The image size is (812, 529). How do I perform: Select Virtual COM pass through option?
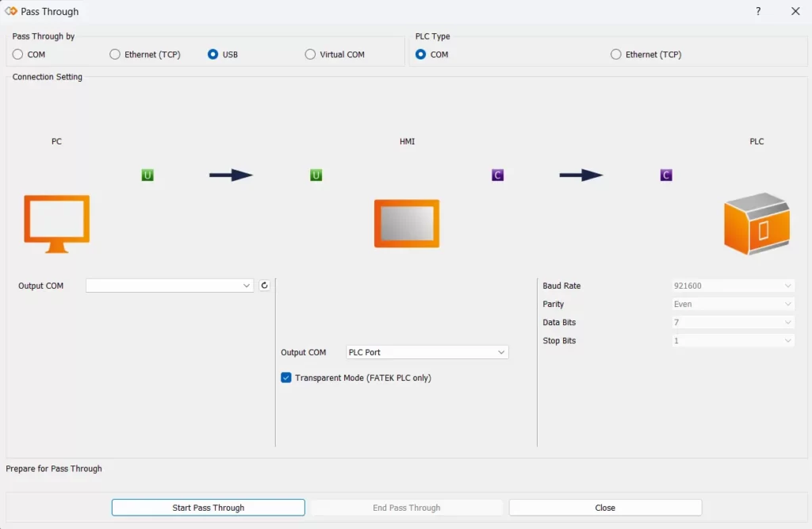click(310, 55)
